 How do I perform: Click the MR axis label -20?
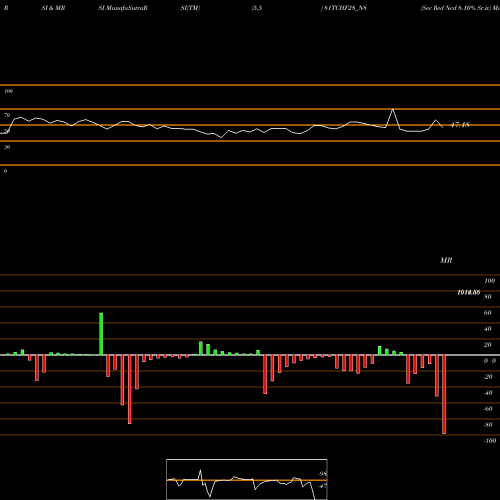[488, 377]
